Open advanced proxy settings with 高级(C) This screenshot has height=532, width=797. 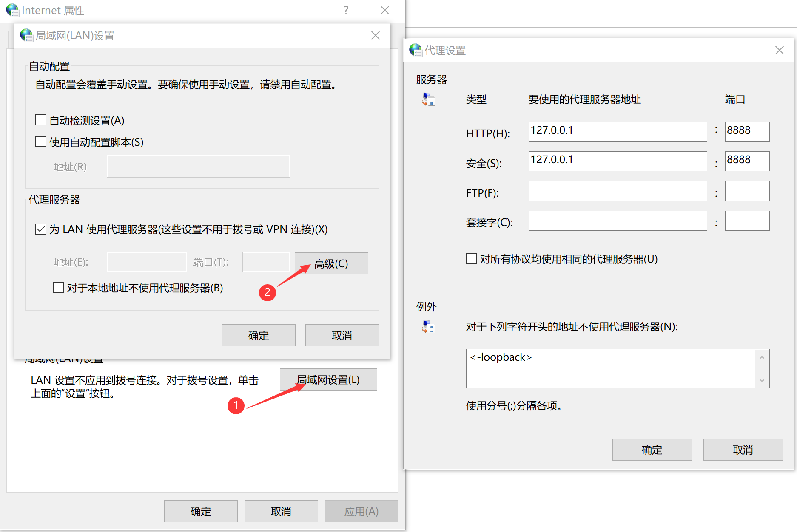tap(331, 263)
